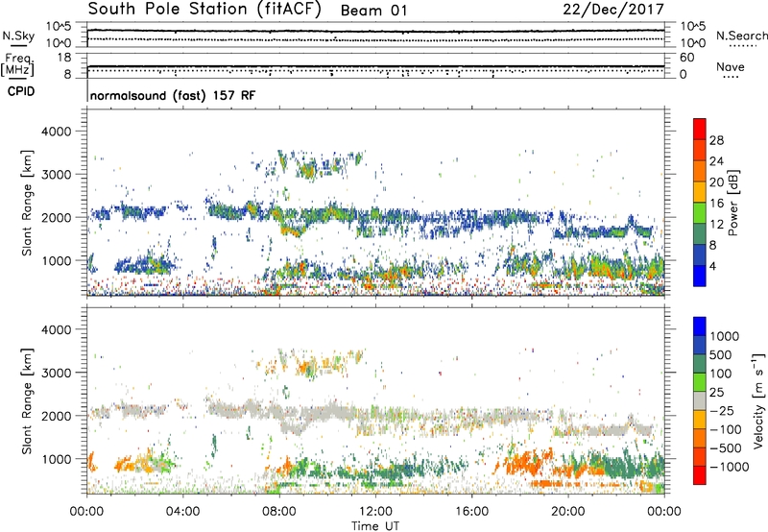Click the red bottom of the velocity color bar
768x532 pixels.
(700, 475)
